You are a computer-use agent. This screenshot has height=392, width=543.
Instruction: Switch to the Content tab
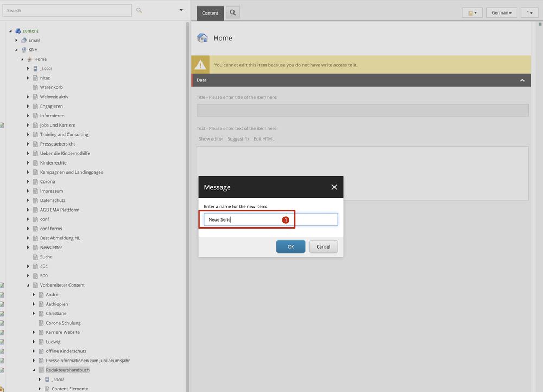pos(210,13)
